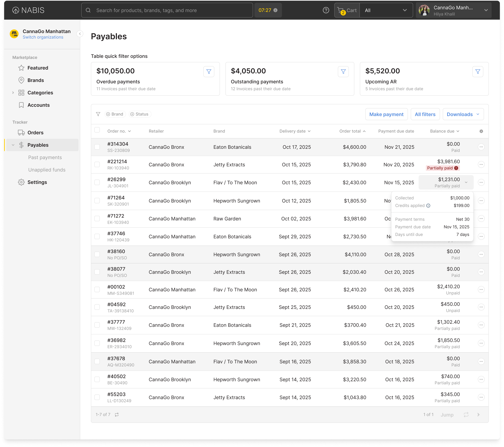The height and width of the screenshot is (447, 504).
Task: Click the Switch organizations link
Action: (x=43, y=37)
